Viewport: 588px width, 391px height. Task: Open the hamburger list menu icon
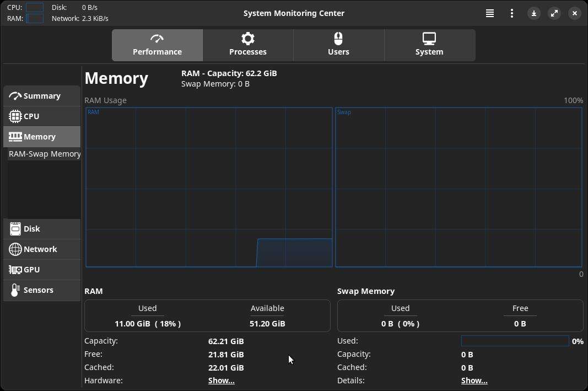[489, 13]
